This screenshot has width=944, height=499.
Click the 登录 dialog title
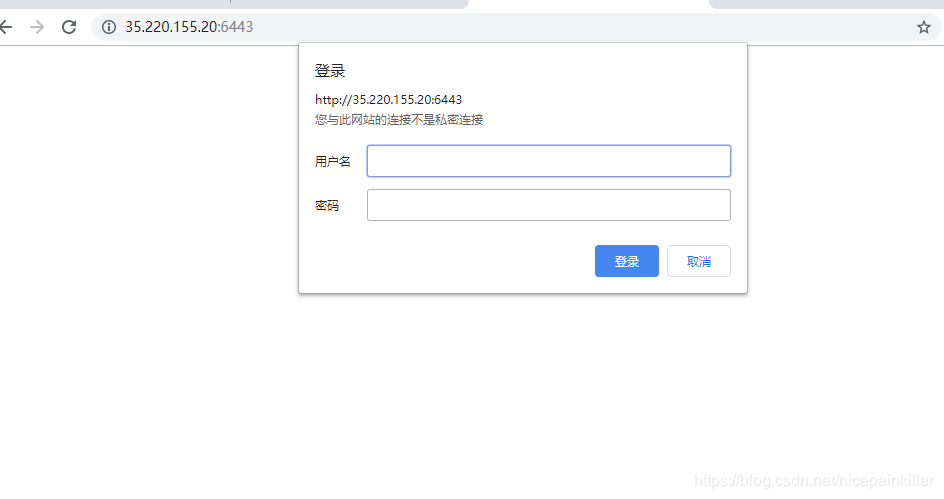pyautogui.click(x=330, y=71)
